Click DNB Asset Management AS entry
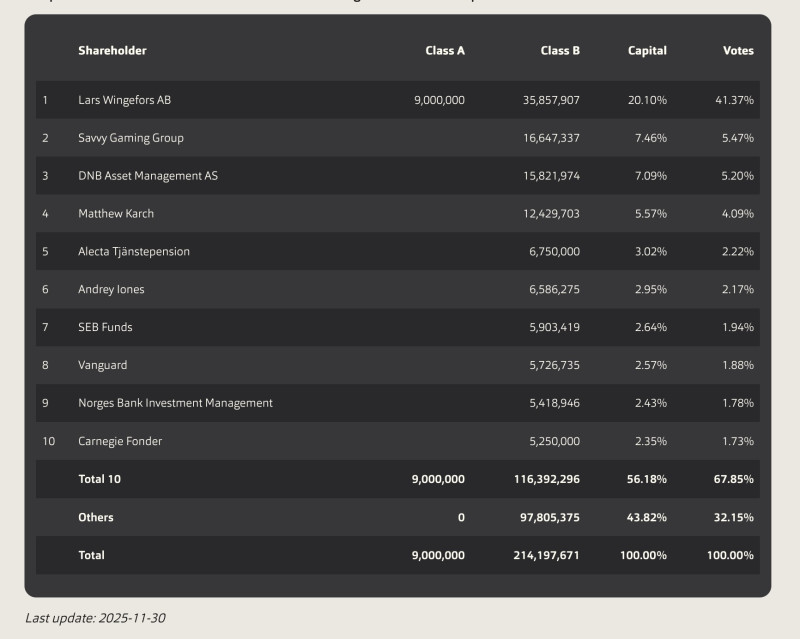 click(x=148, y=176)
